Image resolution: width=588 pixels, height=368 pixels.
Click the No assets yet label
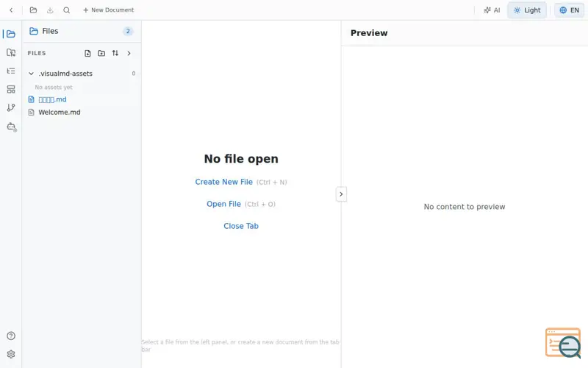click(x=54, y=87)
